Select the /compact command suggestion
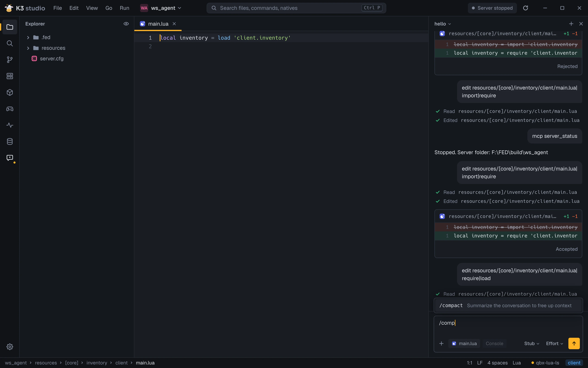 click(508, 305)
